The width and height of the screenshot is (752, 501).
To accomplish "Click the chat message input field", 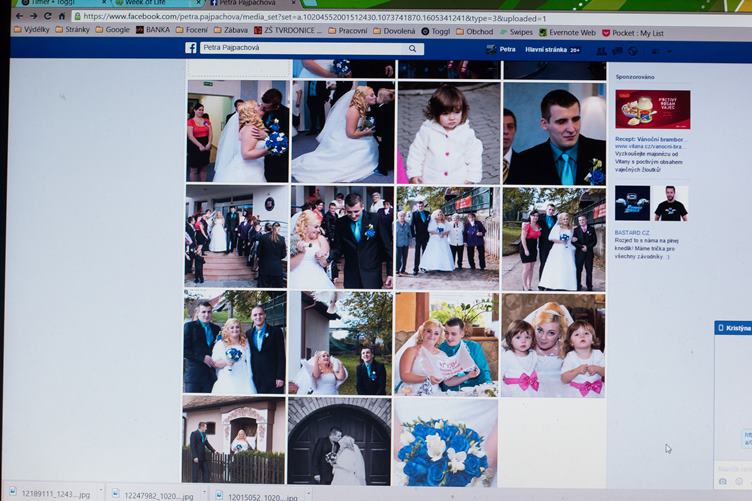I will [734, 467].
